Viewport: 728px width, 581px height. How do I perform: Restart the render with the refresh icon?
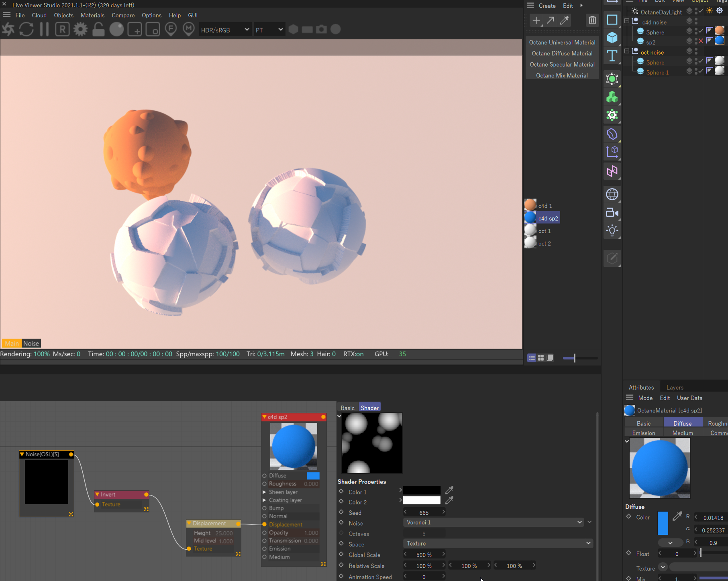(27, 29)
